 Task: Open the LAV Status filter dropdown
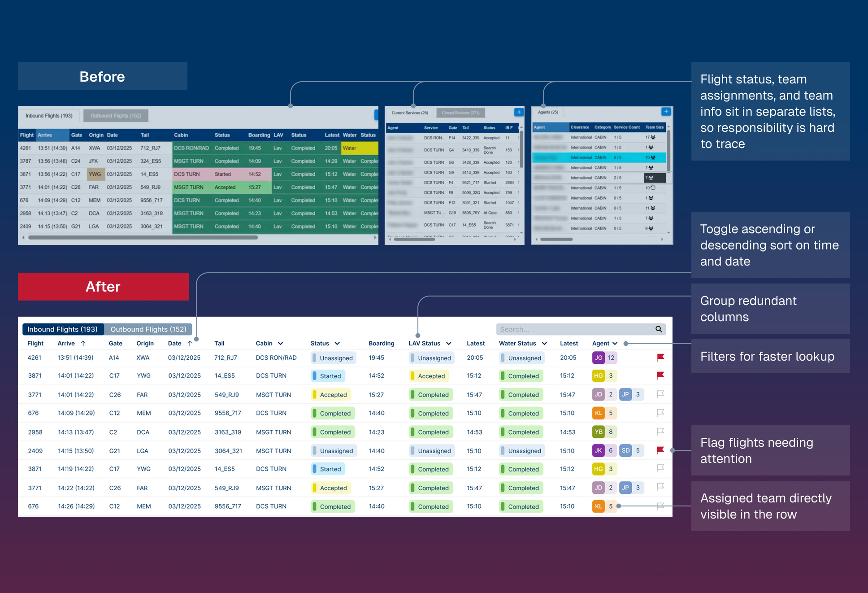point(448,344)
